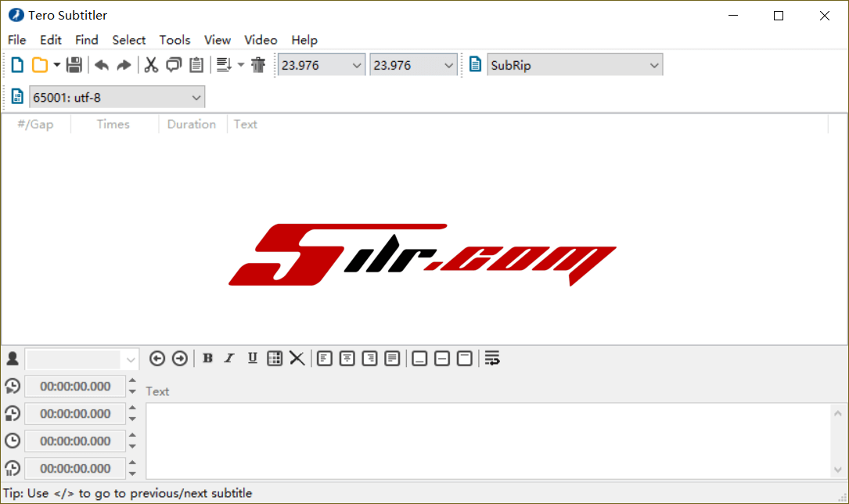The image size is (849, 504).
Task: Click the Cut scissors icon
Action: (x=151, y=66)
